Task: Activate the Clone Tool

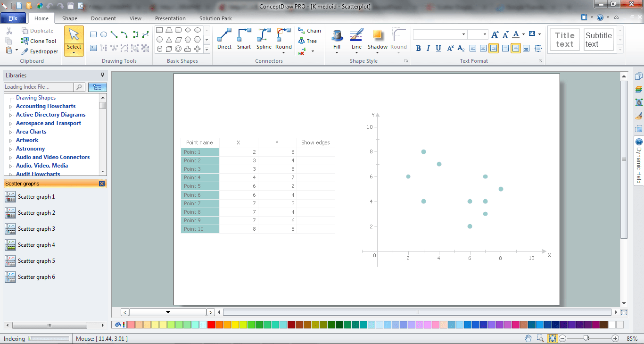Action: tap(39, 41)
